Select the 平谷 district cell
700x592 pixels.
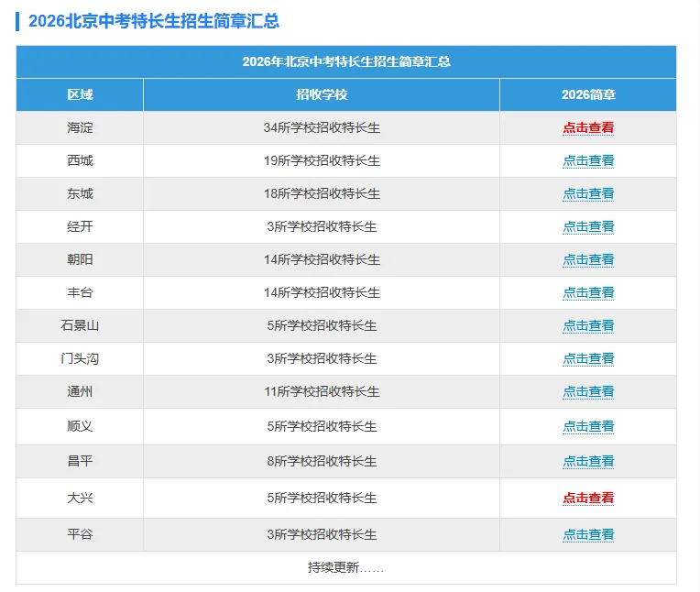pos(80,534)
